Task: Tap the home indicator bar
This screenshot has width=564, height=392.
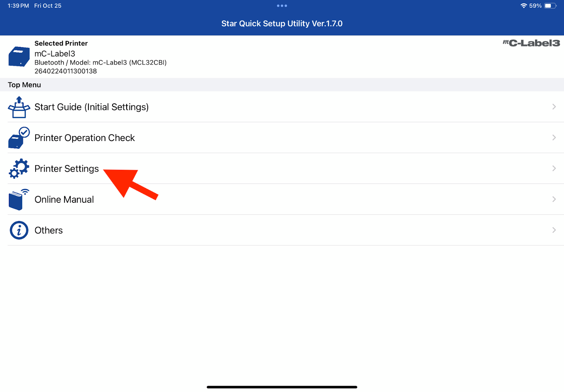Action: point(282,387)
